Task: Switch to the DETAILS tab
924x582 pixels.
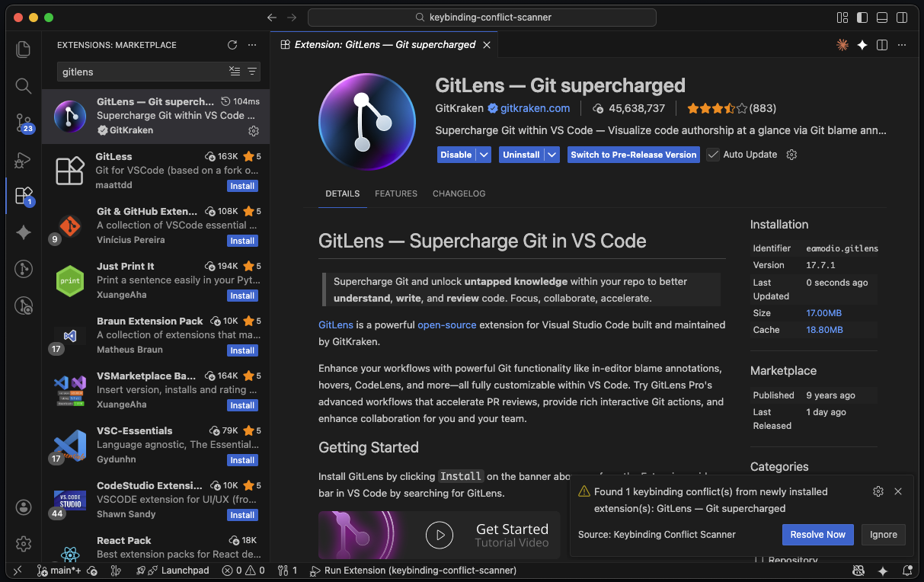Action: click(343, 193)
